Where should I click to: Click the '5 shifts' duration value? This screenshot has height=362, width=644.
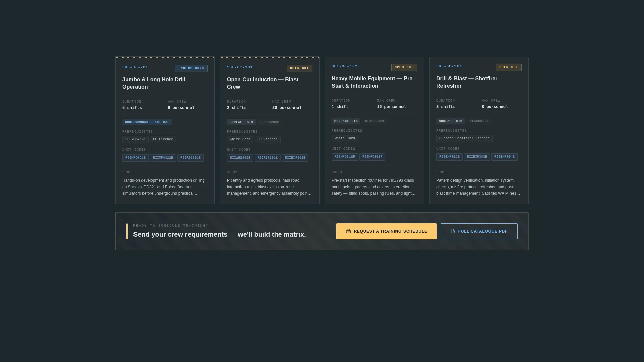tap(132, 108)
